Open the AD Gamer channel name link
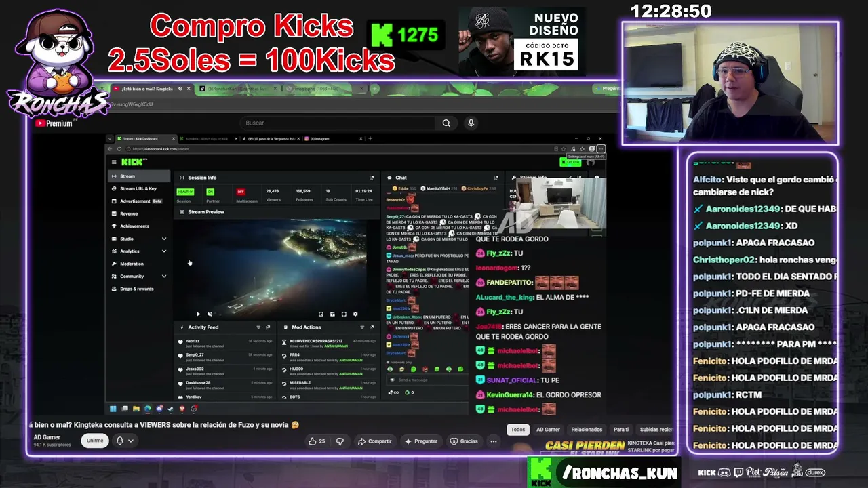868x488 pixels. click(x=47, y=437)
